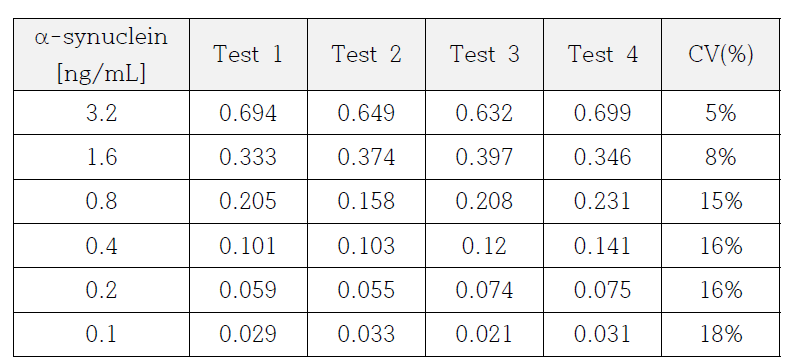Click the cell showing 0.208

(484, 201)
